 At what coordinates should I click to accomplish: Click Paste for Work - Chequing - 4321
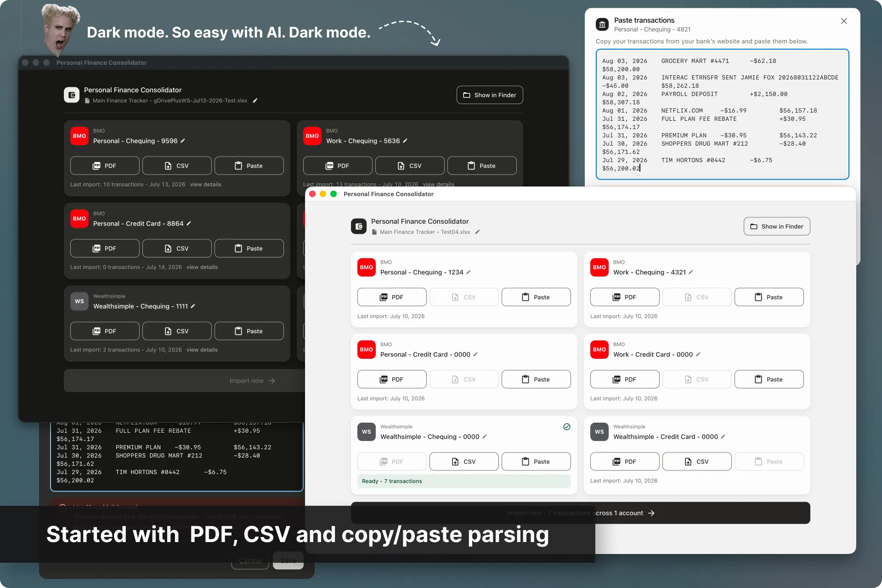[x=769, y=297]
